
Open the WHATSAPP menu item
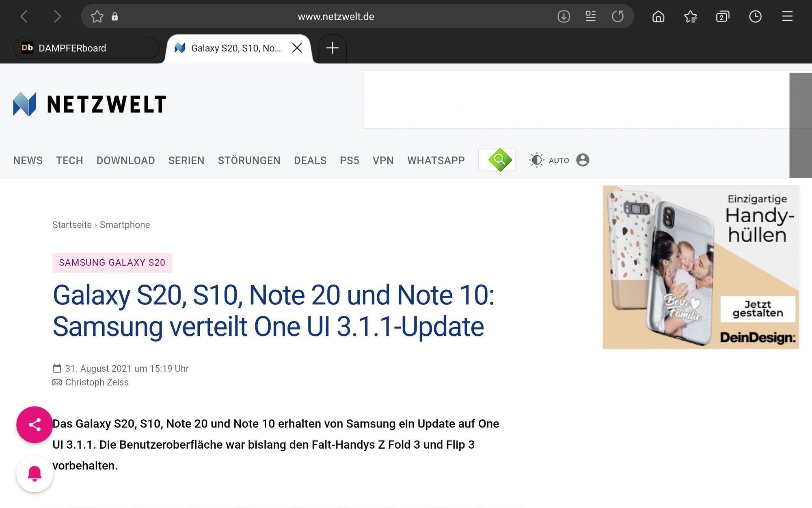tap(436, 161)
